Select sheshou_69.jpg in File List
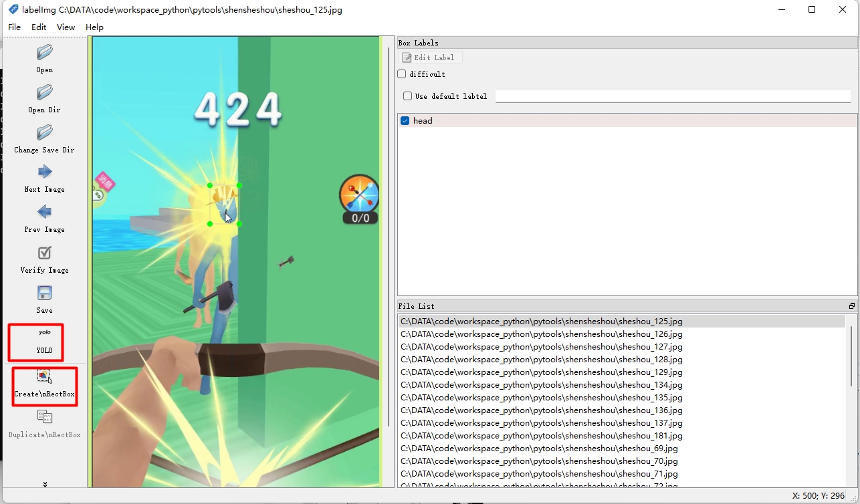Image resolution: width=860 pixels, height=504 pixels. (622, 449)
